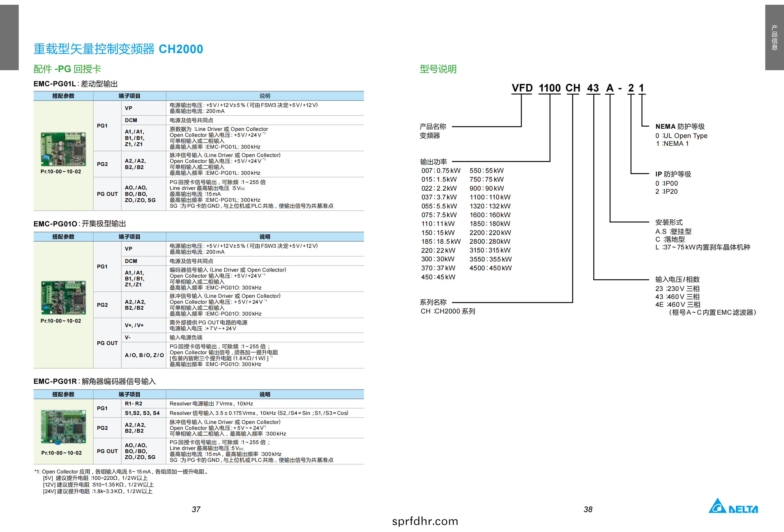
Task: Click the NEMA 防护等级 label
Action: coord(680,127)
